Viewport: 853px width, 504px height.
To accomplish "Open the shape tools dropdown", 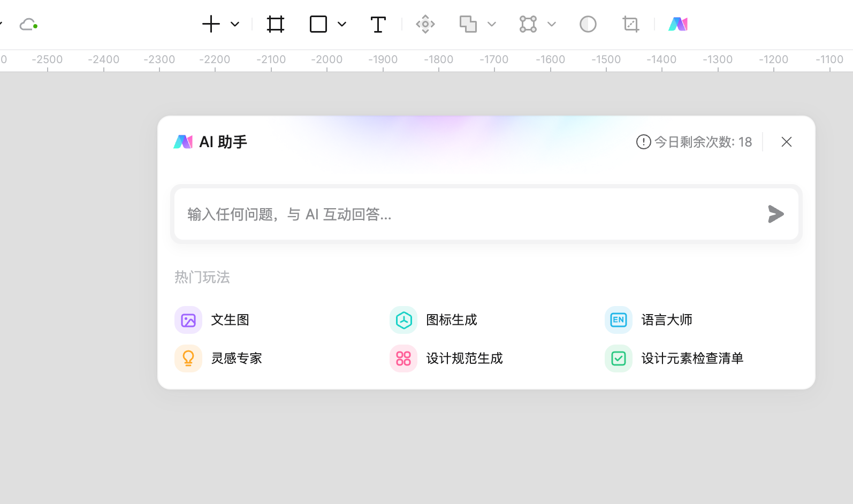I will [x=342, y=24].
